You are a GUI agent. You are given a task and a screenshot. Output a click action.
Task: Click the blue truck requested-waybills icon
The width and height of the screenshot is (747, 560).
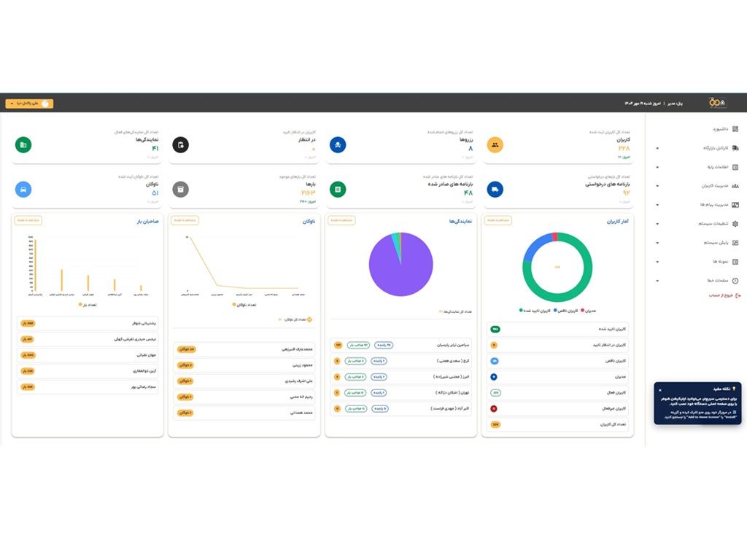coord(495,190)
